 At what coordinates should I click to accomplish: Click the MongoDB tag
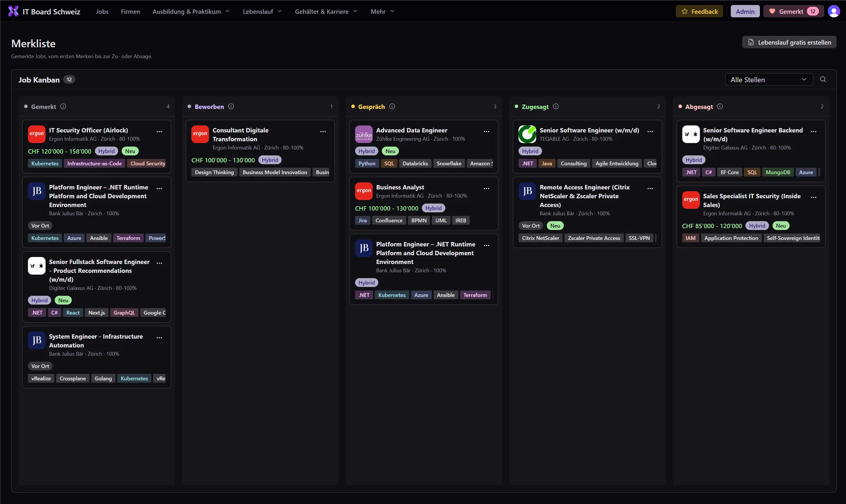click(x=778, y=172)
